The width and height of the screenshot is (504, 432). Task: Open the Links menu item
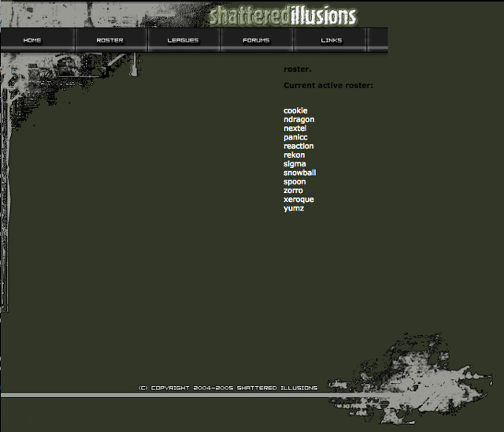coord(332,40)
